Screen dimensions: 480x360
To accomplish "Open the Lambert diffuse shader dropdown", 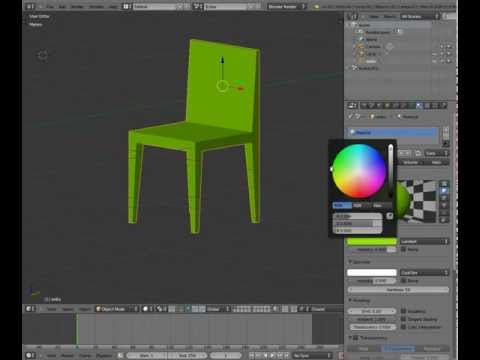I will click(x=424, y=241).
